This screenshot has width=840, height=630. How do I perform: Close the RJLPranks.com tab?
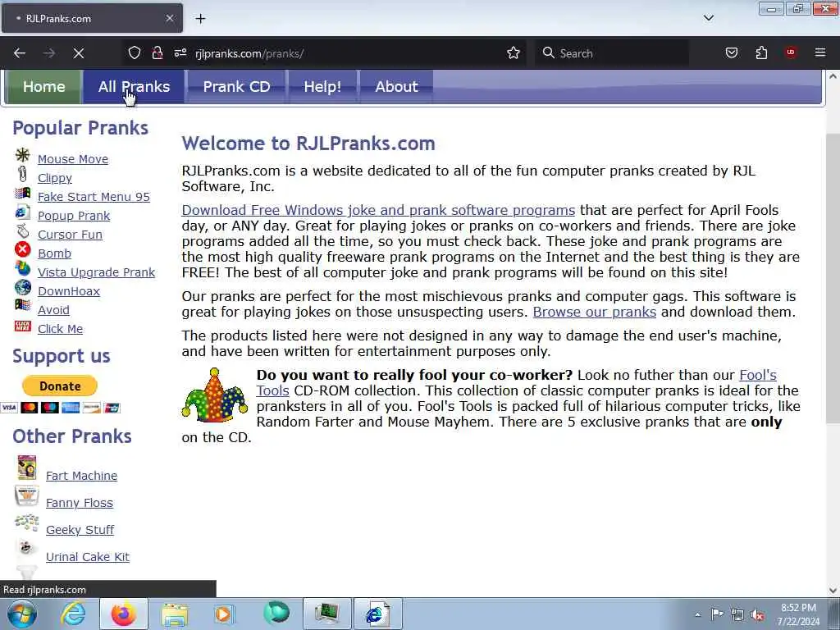click(x=170, y=18)
